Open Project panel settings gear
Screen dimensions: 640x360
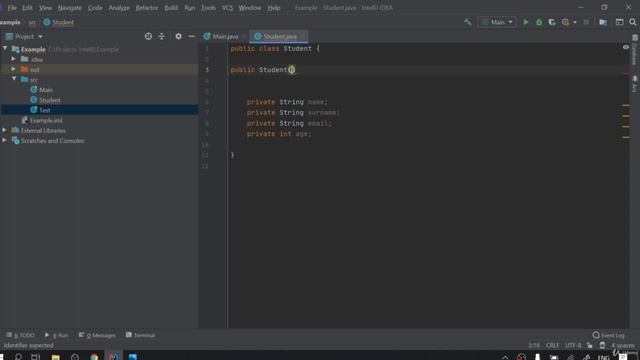pos(178,36)
